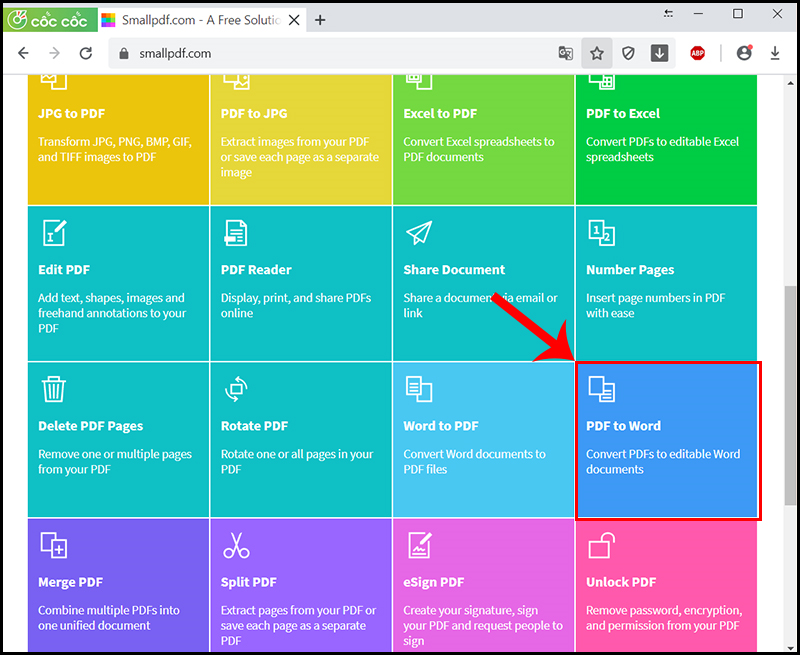Click the eSign PDF signature icon
Image resolution: width=800 pixels, height=655 pixels.
[419, 546]
